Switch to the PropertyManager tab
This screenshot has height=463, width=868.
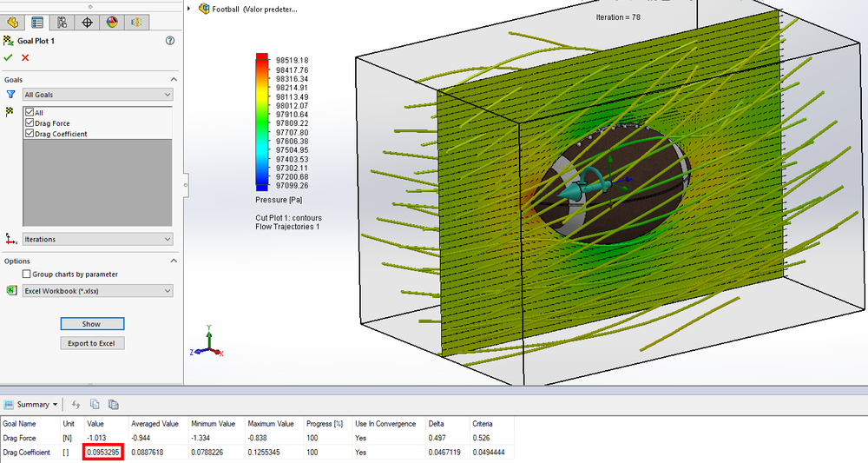(37, 23)
